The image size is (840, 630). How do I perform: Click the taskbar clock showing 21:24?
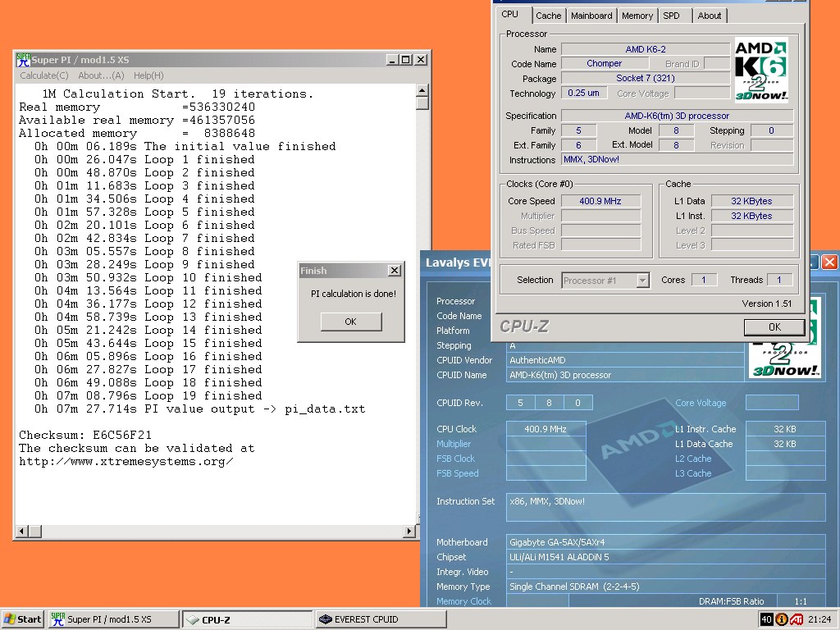(x=819, y=619)
